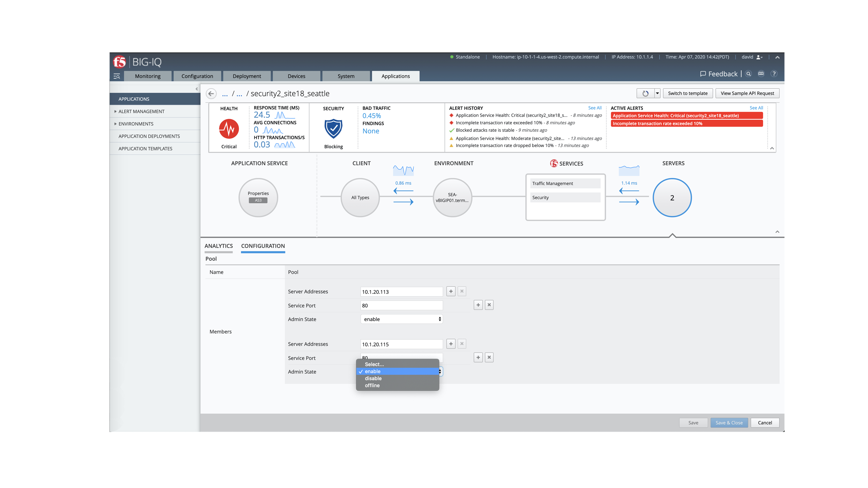Click the back arrow next to breadcrumb
868x488 pixels.
(x=211, y=93)
